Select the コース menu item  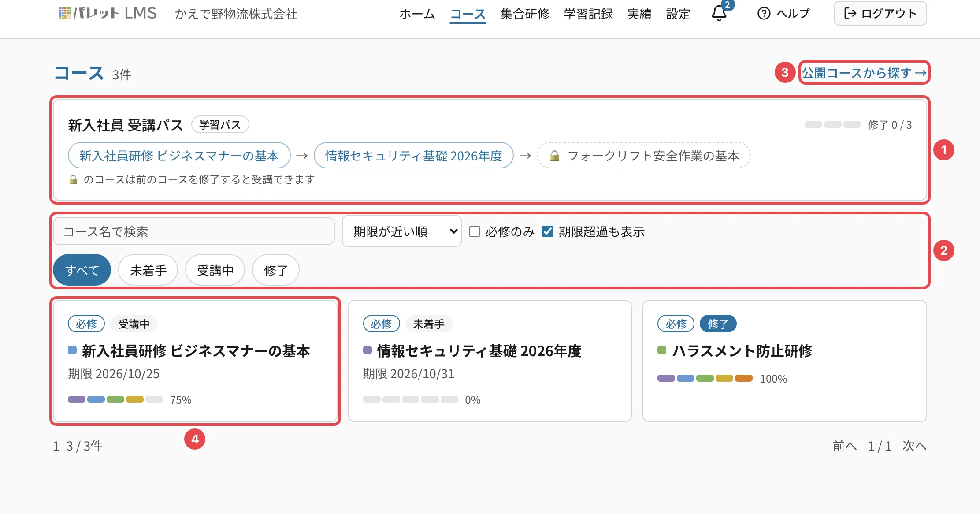coord(468,14)
